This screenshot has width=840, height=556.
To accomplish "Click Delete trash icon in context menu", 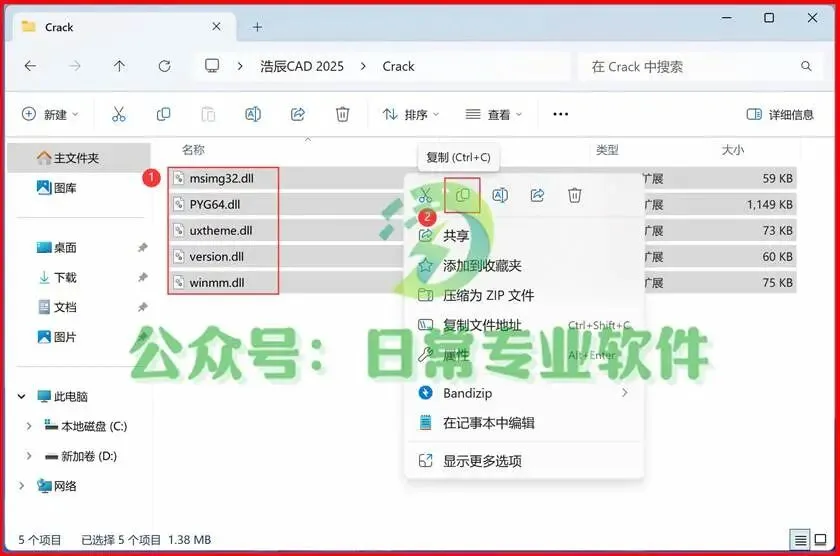I will click(575, 196).
